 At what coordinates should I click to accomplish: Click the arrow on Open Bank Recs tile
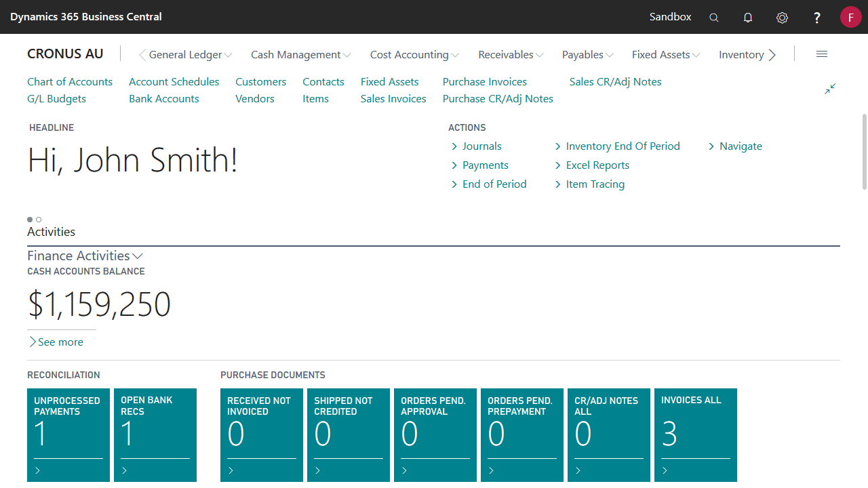coord(124,470)
